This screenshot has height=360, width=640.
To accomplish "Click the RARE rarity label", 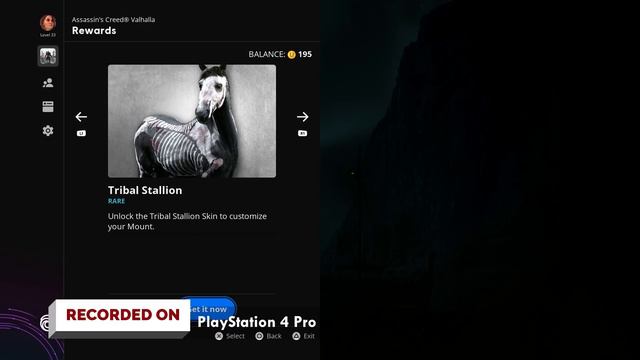I will pyautogui.click(x=116, y=201).
